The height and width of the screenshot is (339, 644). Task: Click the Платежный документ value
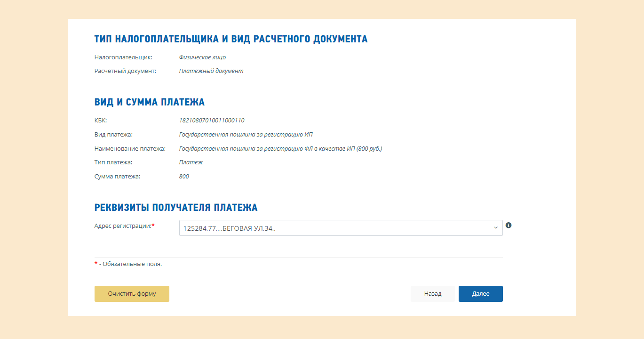(211, 71)
